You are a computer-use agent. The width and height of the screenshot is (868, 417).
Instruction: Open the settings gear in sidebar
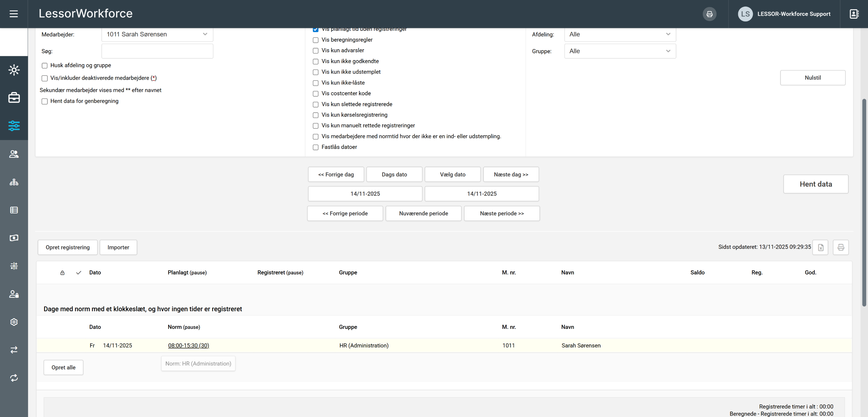click(14, 322)
